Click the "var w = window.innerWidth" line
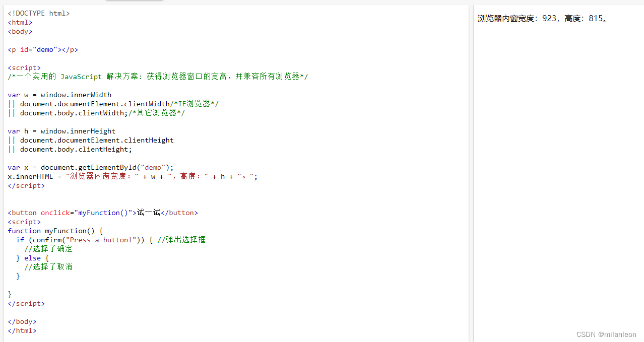The width and height of the screenshot is (644, 342). point(59,95)
